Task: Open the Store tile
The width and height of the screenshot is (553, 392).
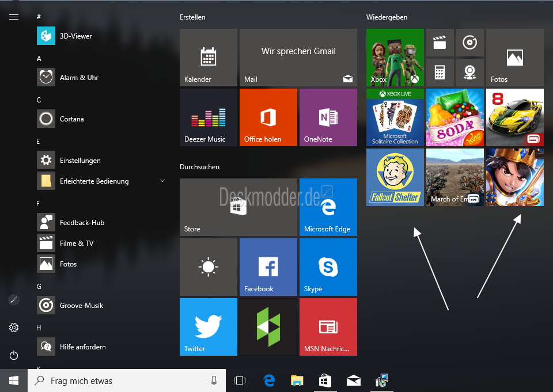Action: click(x=238, y=207)
